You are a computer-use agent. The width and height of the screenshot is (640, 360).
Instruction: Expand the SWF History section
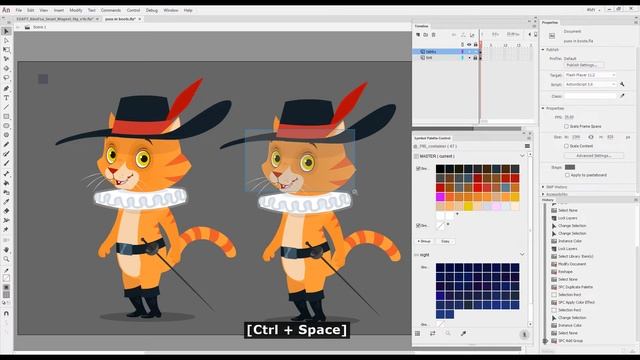click(x=543, y=187)
